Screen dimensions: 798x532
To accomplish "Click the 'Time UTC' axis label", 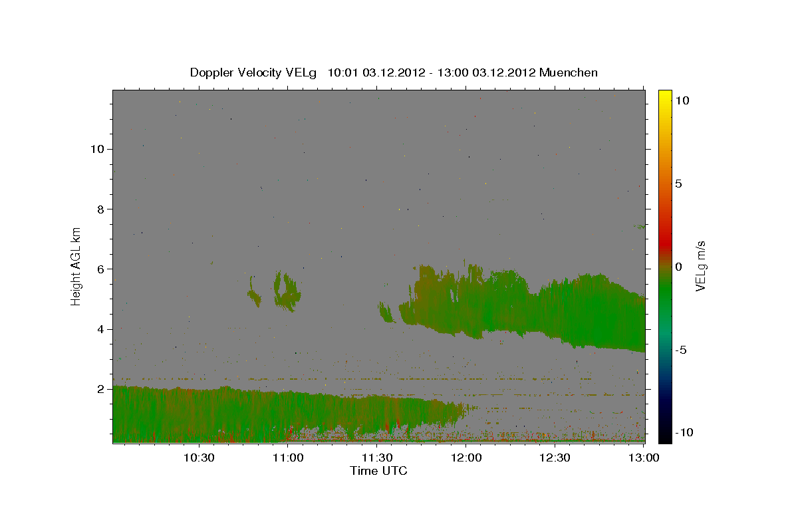I will click(x=378, y=471).
